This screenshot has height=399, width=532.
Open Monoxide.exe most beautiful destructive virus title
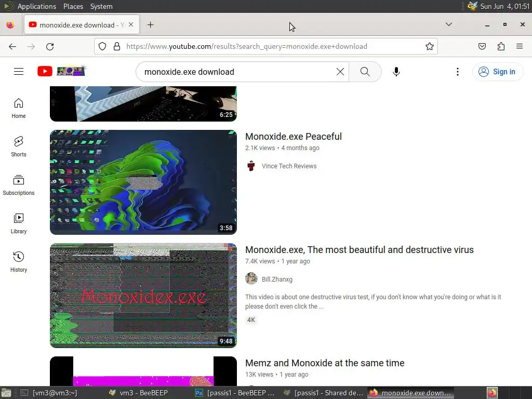[x=360, y=250]
